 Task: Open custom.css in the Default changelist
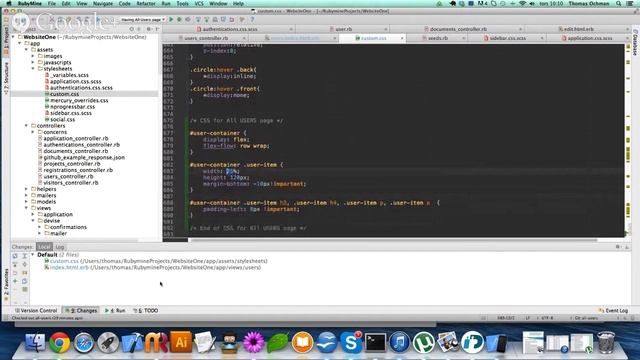64,261
